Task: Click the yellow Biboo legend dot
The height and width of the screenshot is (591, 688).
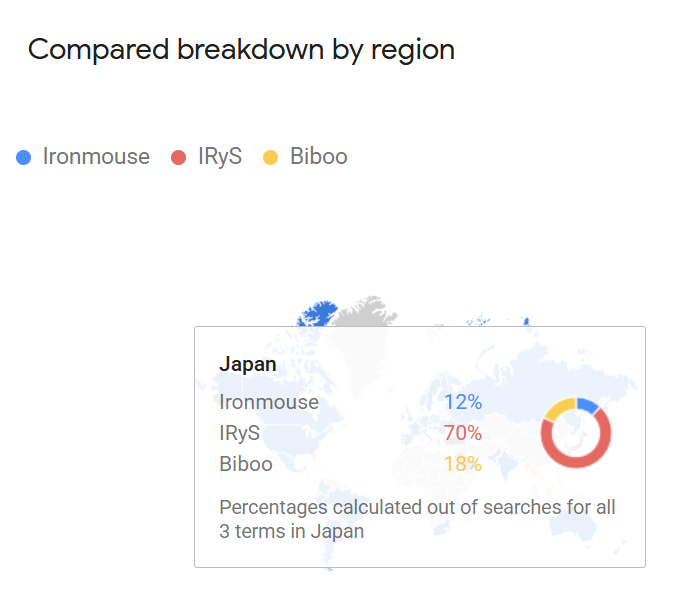Action: 270,157
